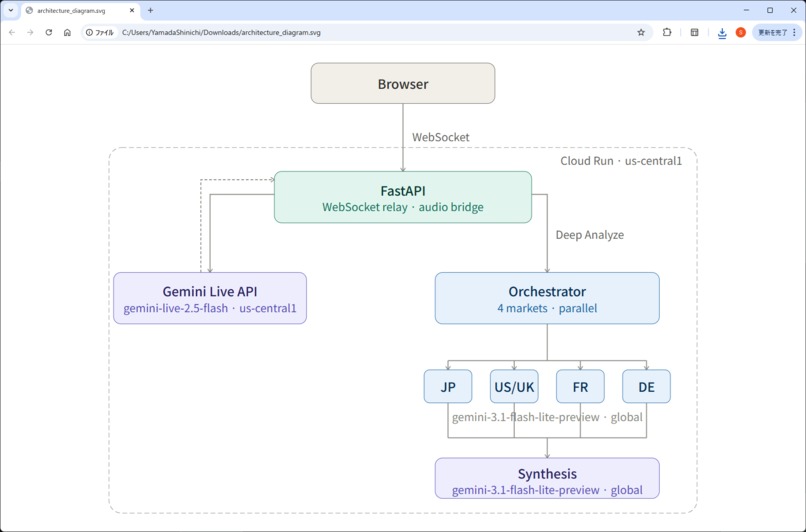Click the Synthesis node
The height and width of the screenshot is (532, 806).
click(x=547, y=478)
